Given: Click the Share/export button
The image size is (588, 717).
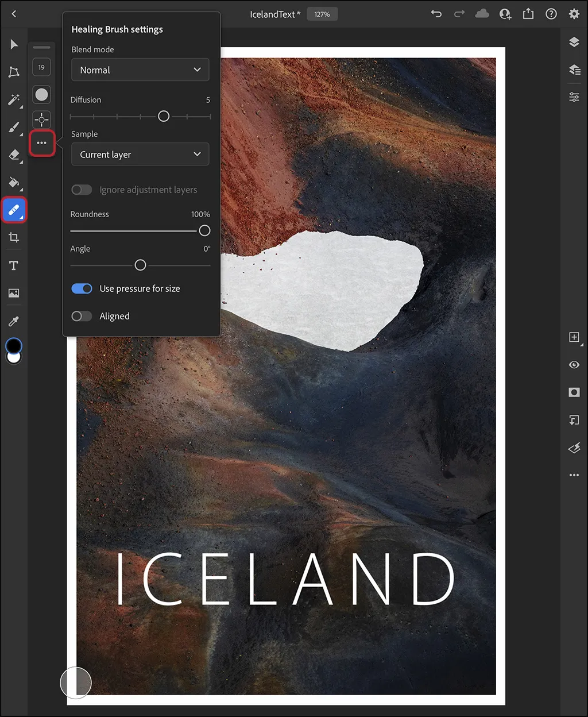Looking at the screenshot, I should (x=528, y=14).
